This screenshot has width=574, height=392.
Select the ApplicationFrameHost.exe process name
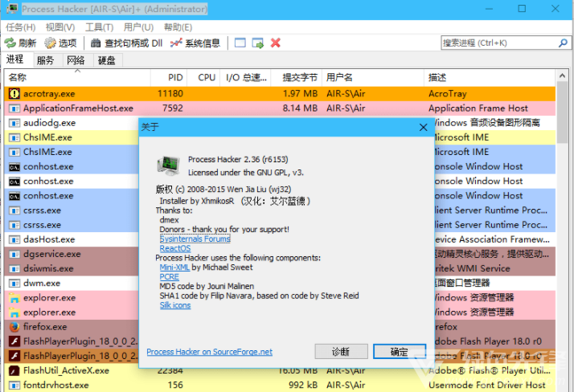tap(78, 108)
